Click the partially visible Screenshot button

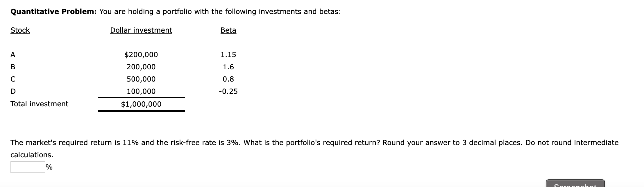575,184
